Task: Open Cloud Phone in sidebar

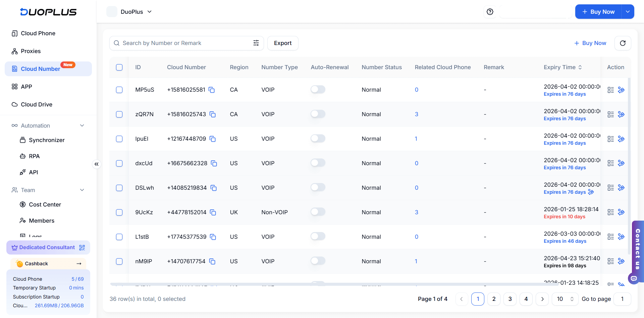Action: click(38, 33)
